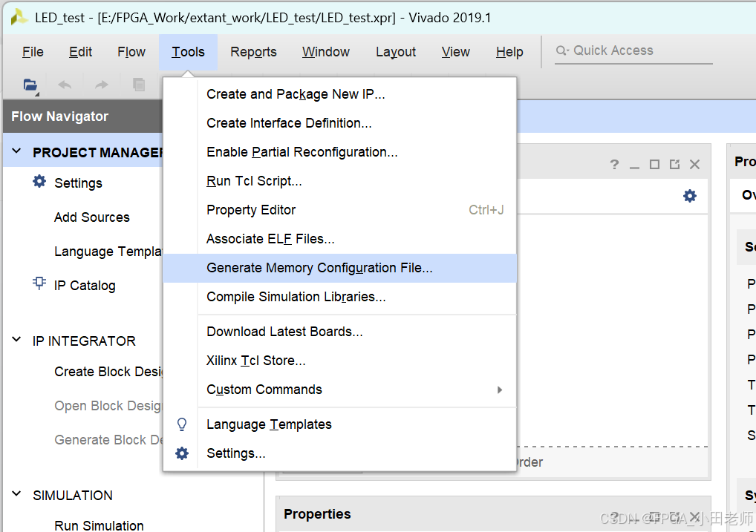
Task: Click the Vivado logo in title bar
Action: (19, 18)
